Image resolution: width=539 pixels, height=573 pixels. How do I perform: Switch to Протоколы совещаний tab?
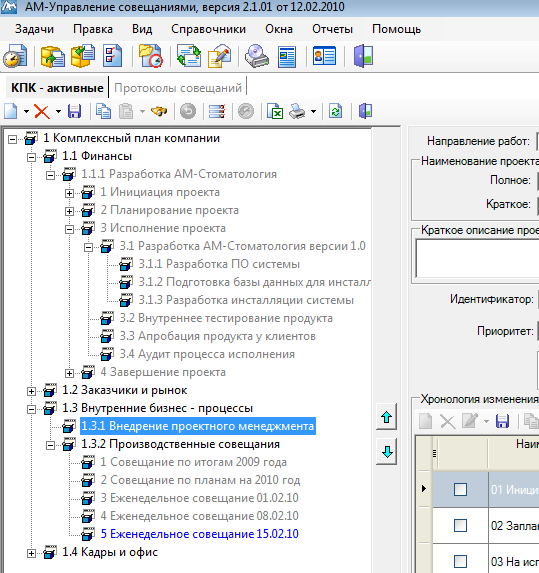tap(178, 88)
